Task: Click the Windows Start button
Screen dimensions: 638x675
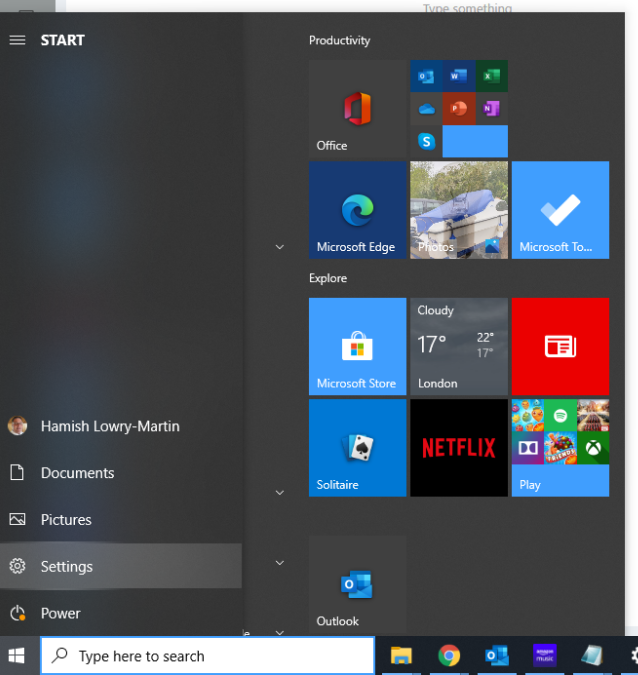Action: click(x=17, y=656)
